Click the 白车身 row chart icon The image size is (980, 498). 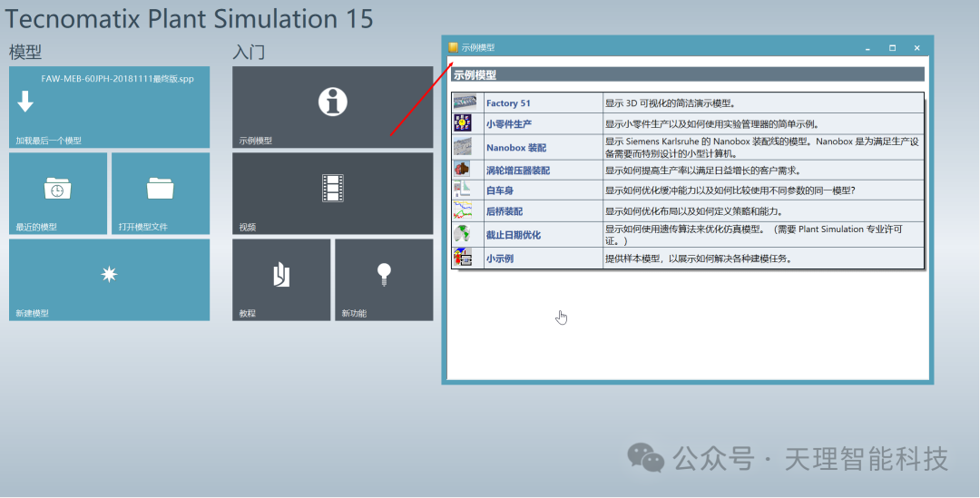[x=462, y=190]
